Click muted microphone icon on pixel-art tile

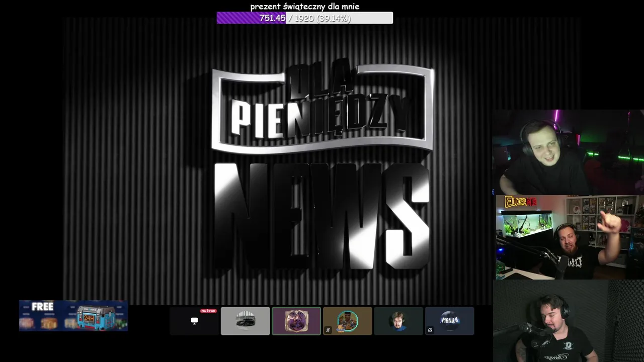328,330
